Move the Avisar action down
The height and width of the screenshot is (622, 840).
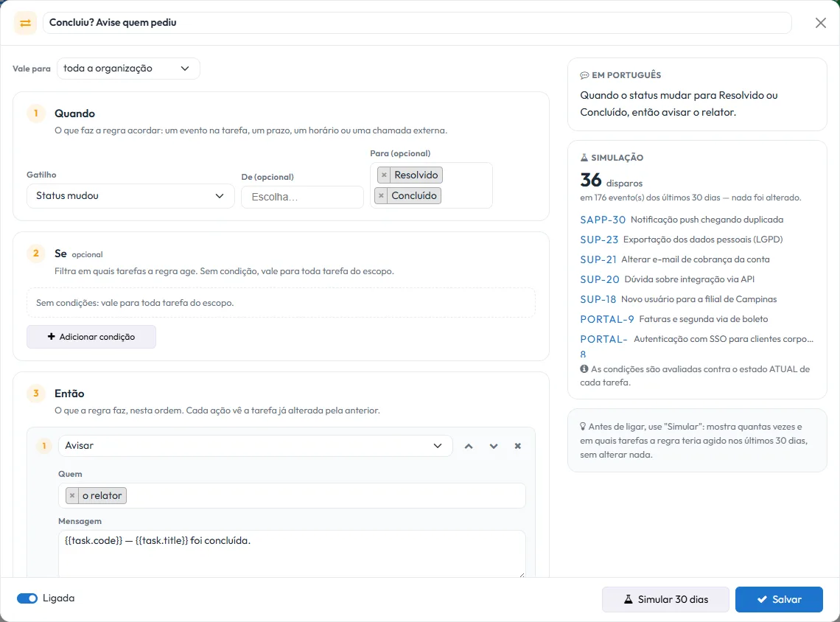point(494,446)
